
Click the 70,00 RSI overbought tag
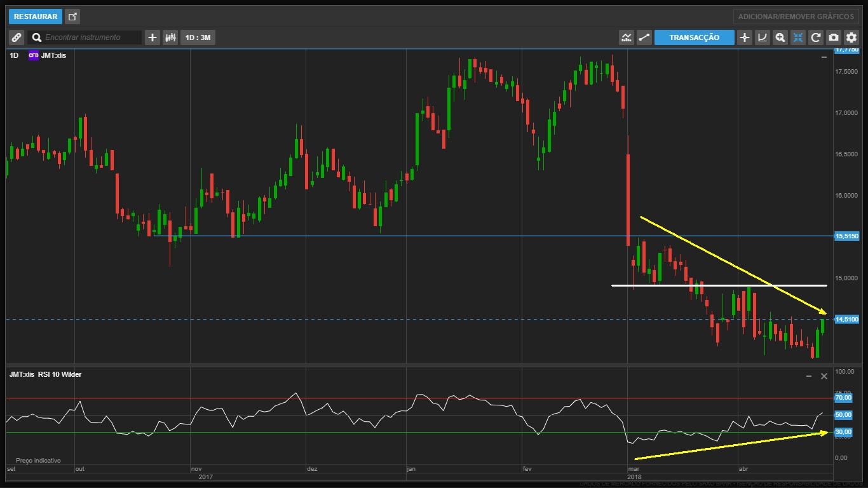coord(843,398)
